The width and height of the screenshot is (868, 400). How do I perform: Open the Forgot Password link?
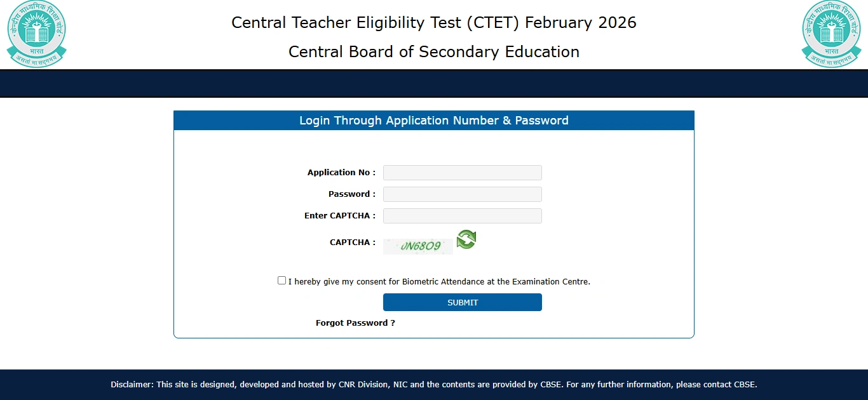355,323
